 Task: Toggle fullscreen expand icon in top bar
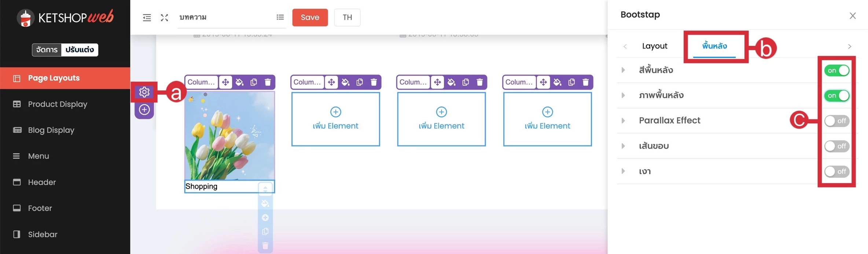(164, 18)
